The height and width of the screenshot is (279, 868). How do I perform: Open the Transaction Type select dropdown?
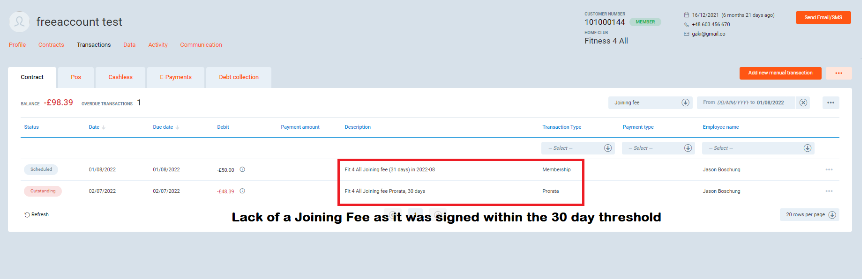[x=607, y=148]
